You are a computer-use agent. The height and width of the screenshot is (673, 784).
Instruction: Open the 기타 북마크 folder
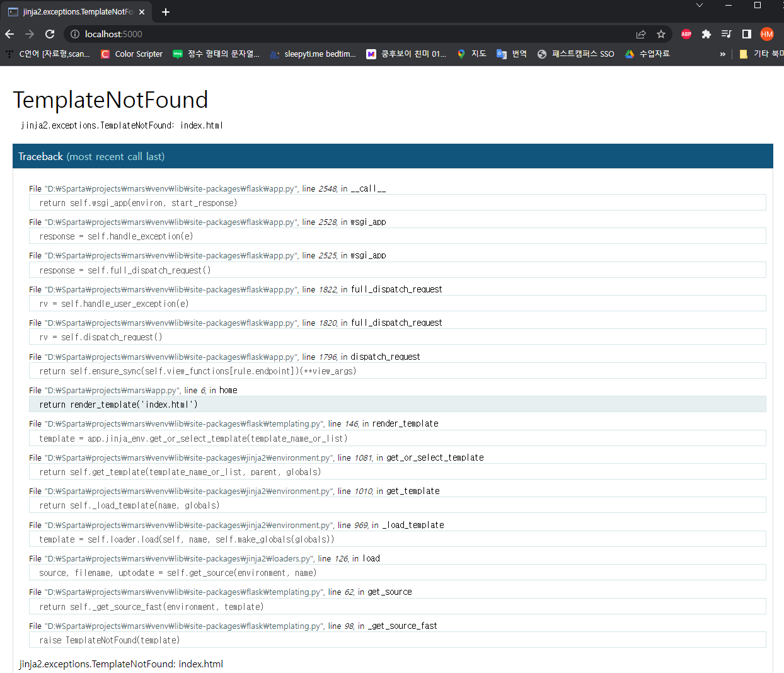pyautogui.click(x=761, y=54)
